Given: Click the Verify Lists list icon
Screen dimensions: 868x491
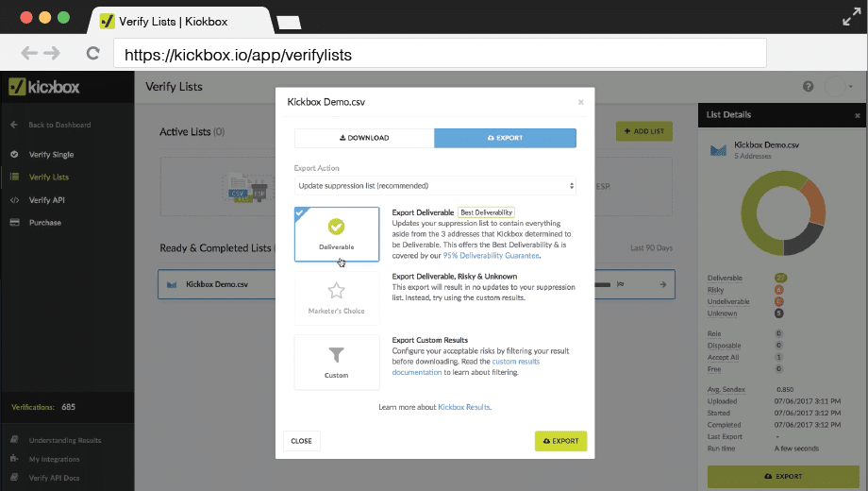Looking at the screenshot, I should click(x=14, y=177).
